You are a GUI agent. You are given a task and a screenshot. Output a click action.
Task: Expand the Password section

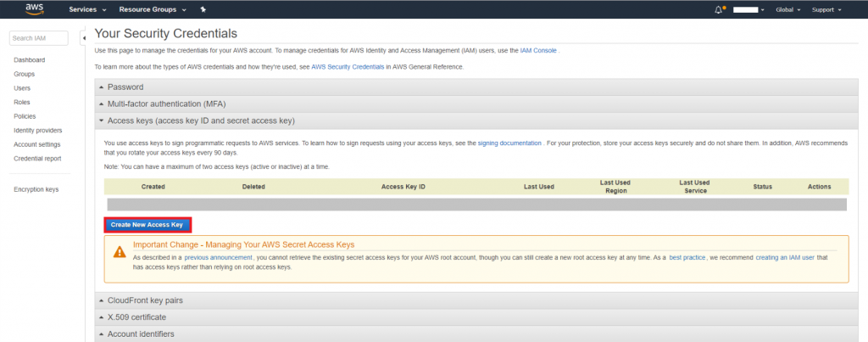(476, 87)
